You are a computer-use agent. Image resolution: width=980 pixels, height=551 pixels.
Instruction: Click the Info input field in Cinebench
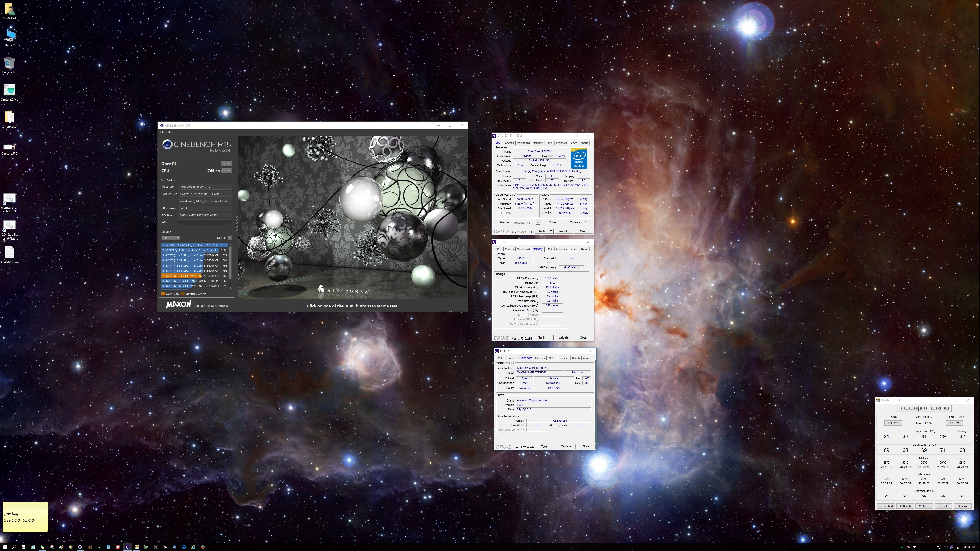click(205, 222)
